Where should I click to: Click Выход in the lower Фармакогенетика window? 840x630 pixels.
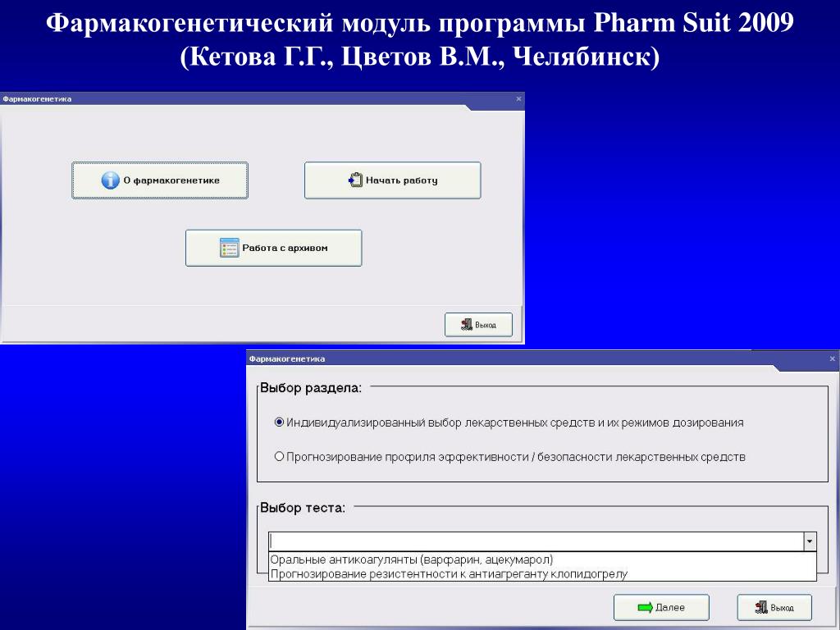tap(774, 608)
